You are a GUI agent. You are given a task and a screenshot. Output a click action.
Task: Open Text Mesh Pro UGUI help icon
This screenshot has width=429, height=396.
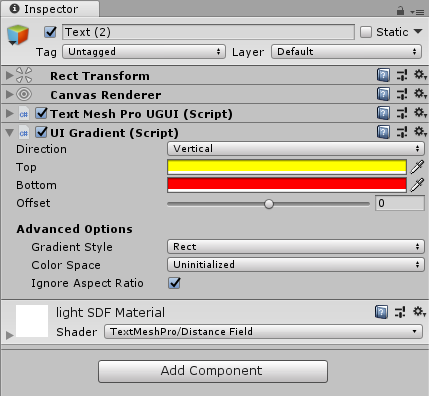tap(383, 113)
